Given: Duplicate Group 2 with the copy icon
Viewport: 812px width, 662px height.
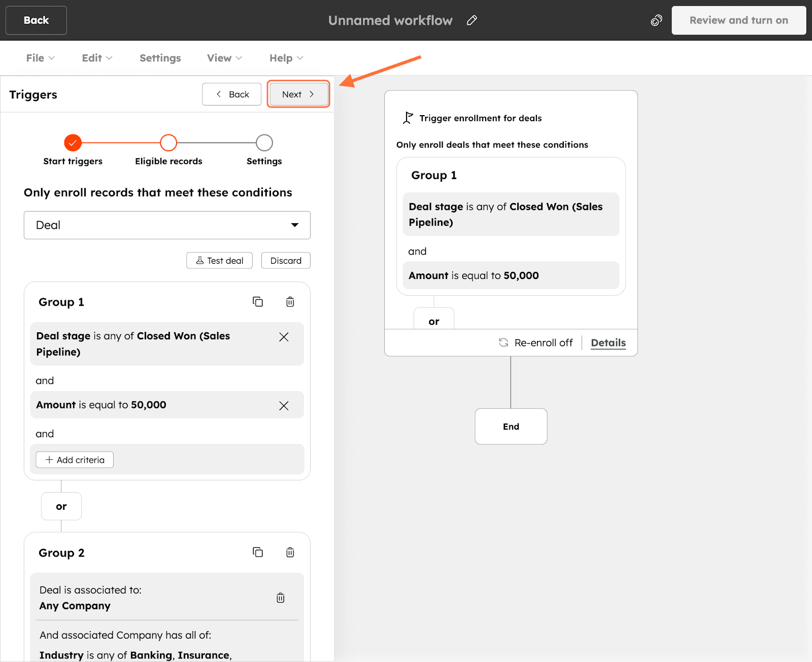Looking at the screenshot, I should pos(258,552).
